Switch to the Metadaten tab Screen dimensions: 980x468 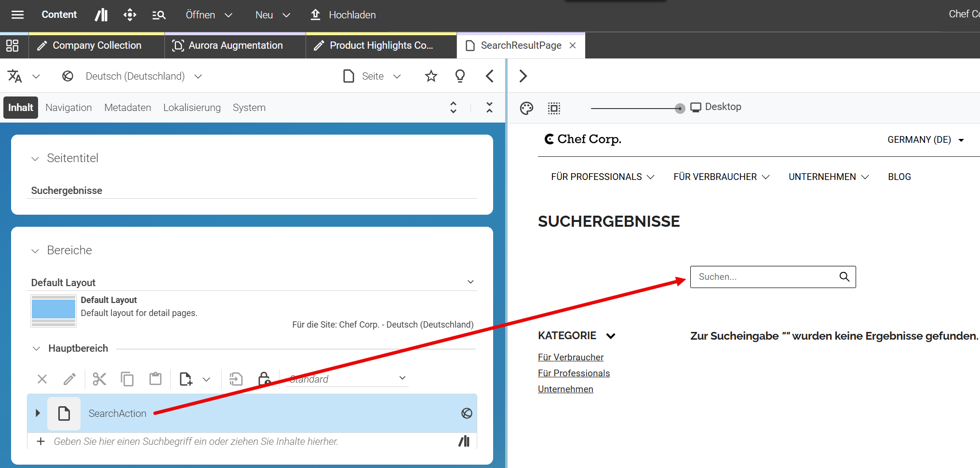[128, 108]
